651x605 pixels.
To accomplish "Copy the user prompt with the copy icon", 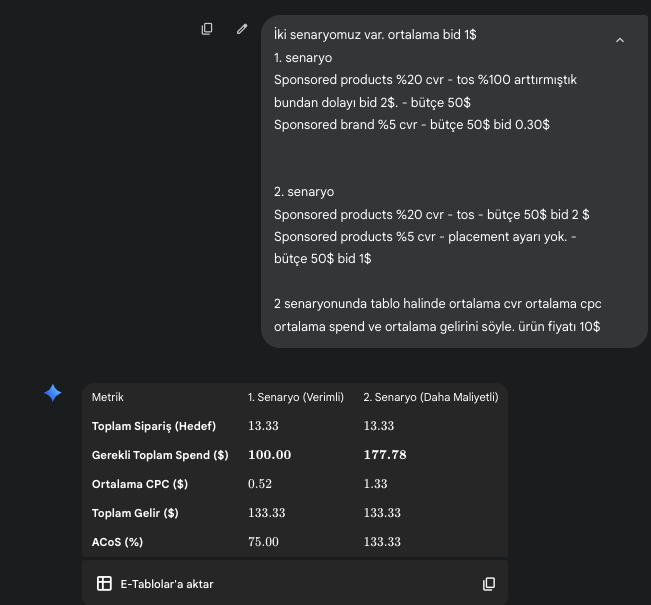I will click(207, 29).
